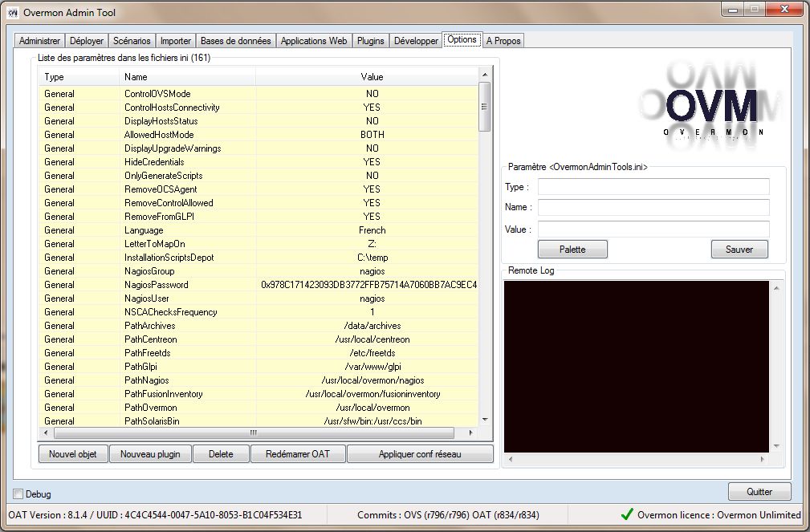The height and width of the screenshot is (532, 810).
Task: Select the PathFusionInventory row
Action: click(x=258, y=393)
